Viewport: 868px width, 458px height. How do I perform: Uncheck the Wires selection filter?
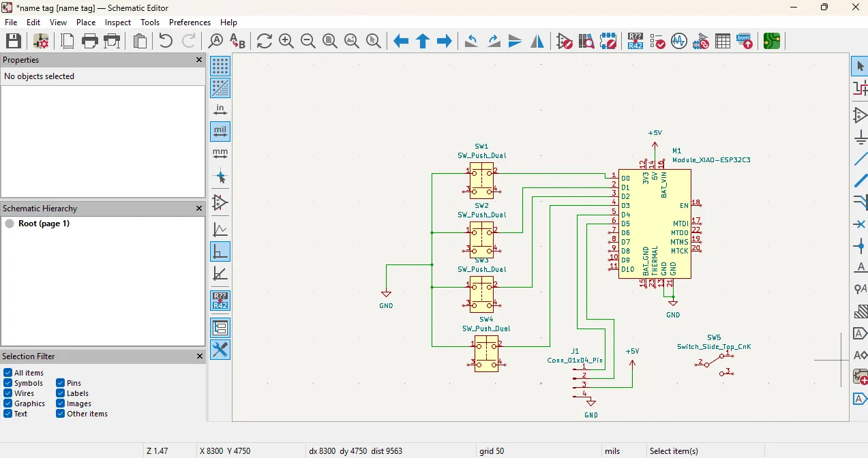point(8,393)
